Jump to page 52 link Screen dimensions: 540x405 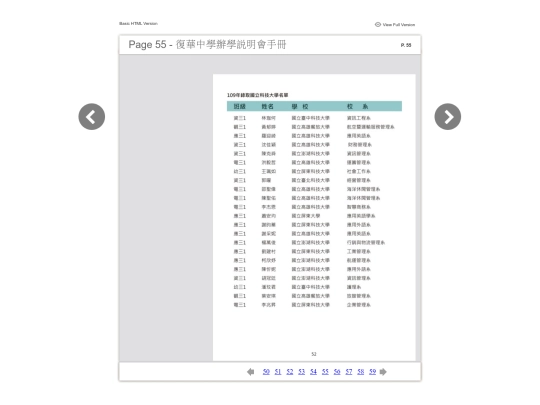(x=290, y=372)
